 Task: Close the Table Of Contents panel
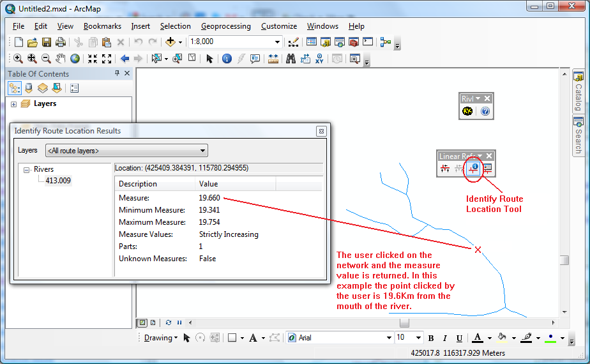pyautogui.click(x=127, y=73)
